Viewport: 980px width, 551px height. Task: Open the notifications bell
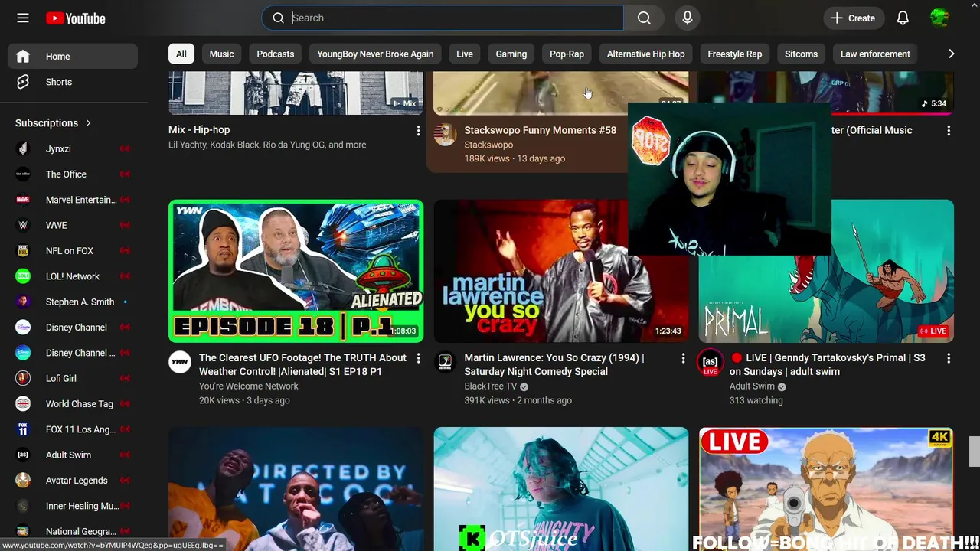click(903, 18)
